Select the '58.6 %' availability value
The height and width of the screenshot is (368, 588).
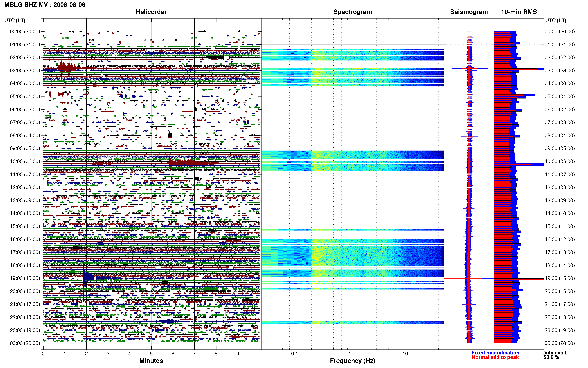coord(551,357)
